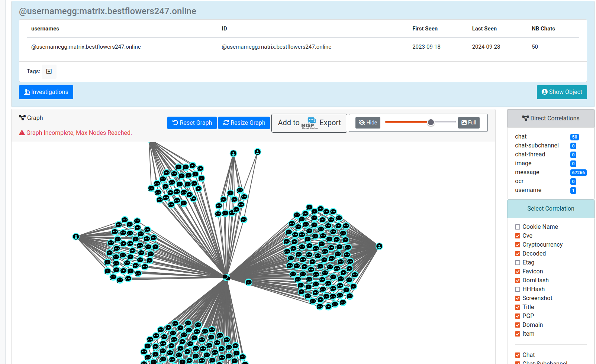The height and width of the screenshot is (364, 596).
Task: Click the orange filled part of the slider track
Action: tap(406, 122)
